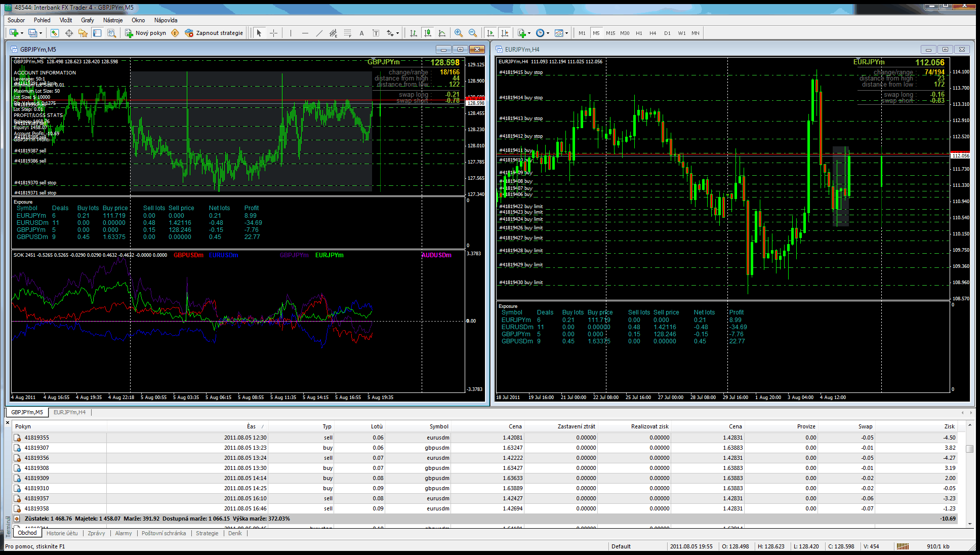Click chart tabs scroll-right arrow
Image resolution: width=980 pixels, height=555 pixels.
click(971, 413)
